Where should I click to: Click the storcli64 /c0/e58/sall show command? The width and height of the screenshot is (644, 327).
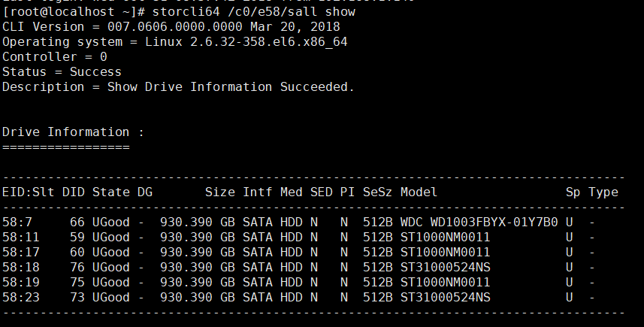click(x=254, y=11)
